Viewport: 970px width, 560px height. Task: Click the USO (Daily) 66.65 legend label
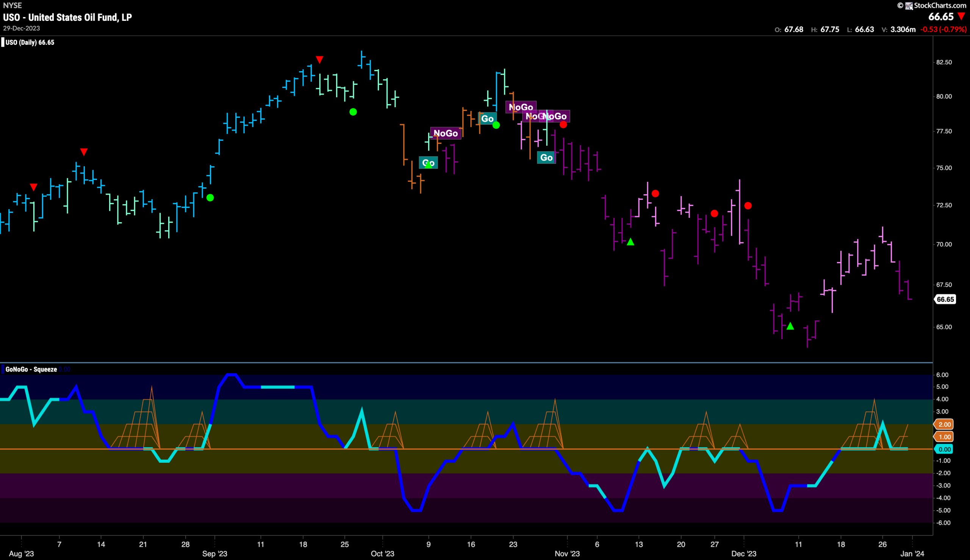click(30, 42)
